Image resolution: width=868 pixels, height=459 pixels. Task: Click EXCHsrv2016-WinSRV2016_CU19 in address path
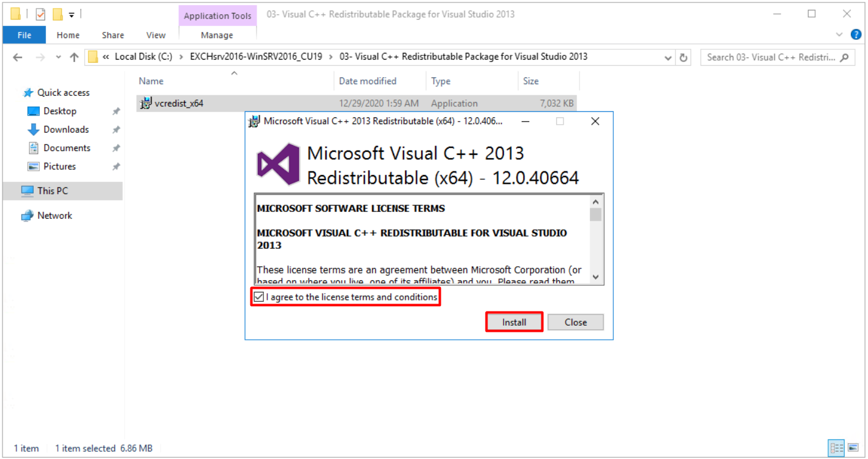tap(256, 57)
